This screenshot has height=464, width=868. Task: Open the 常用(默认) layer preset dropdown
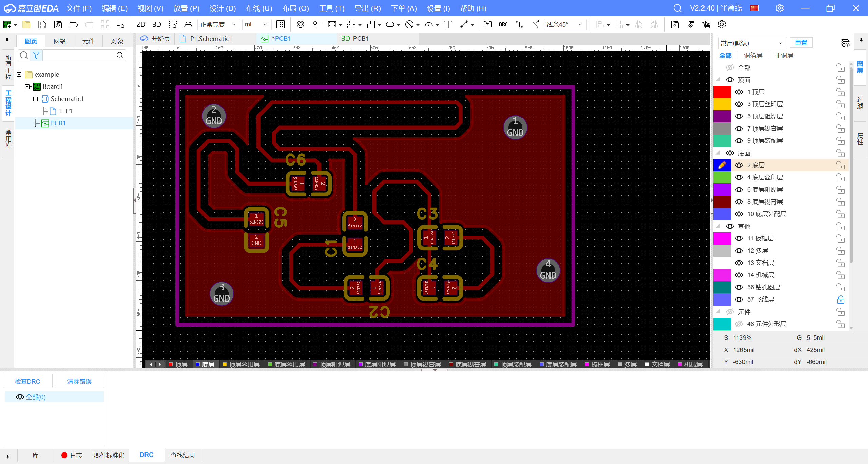[x=752, y=43]
